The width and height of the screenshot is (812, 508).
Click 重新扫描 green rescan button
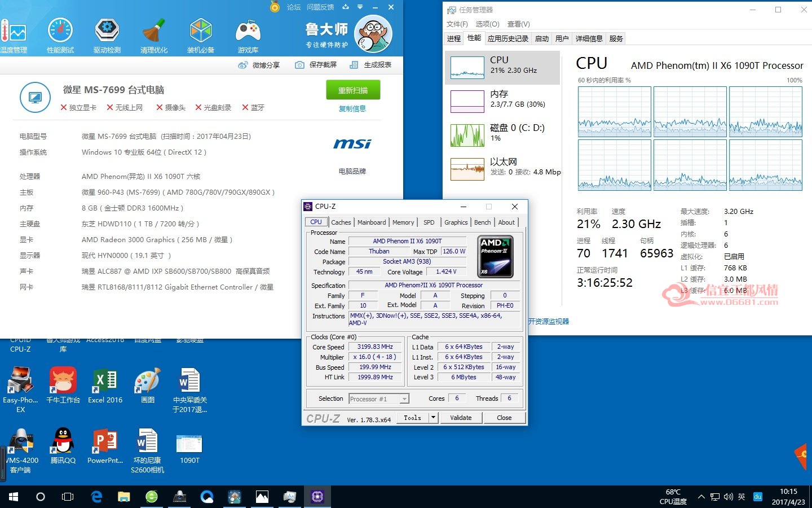353,90
